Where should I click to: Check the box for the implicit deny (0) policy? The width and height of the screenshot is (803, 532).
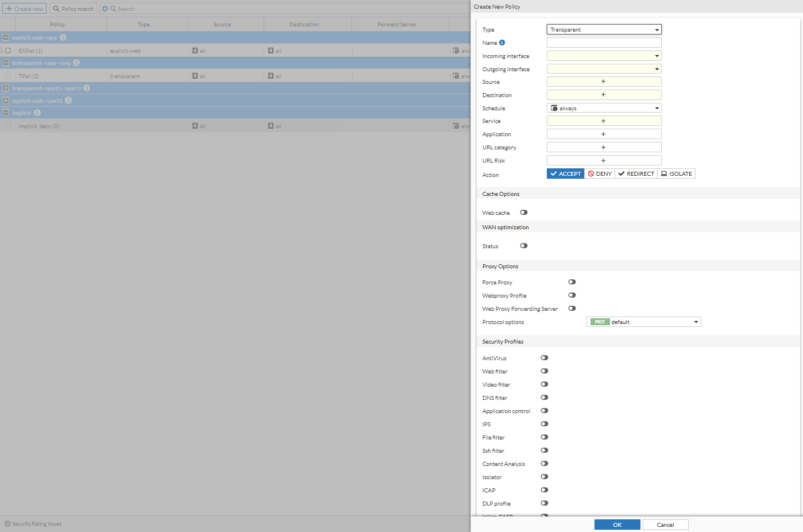pyautogui.click(x=8, y=126)
